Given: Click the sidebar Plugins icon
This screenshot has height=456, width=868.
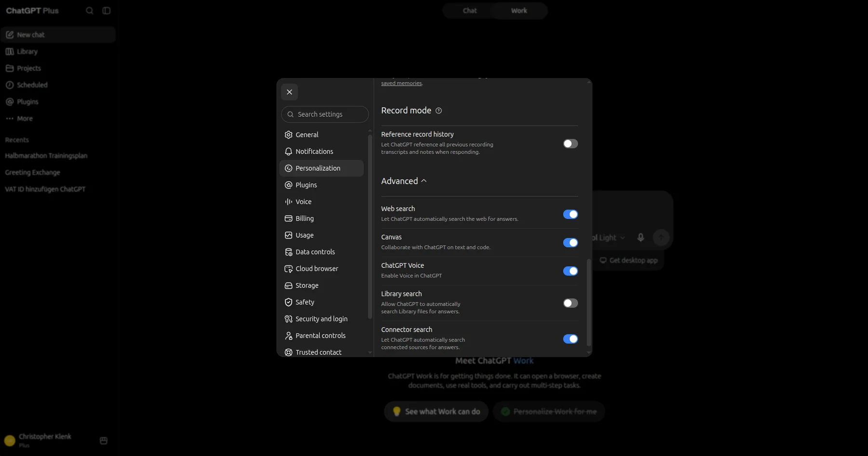Looking at the screenshot, I should tap(10, 102).
